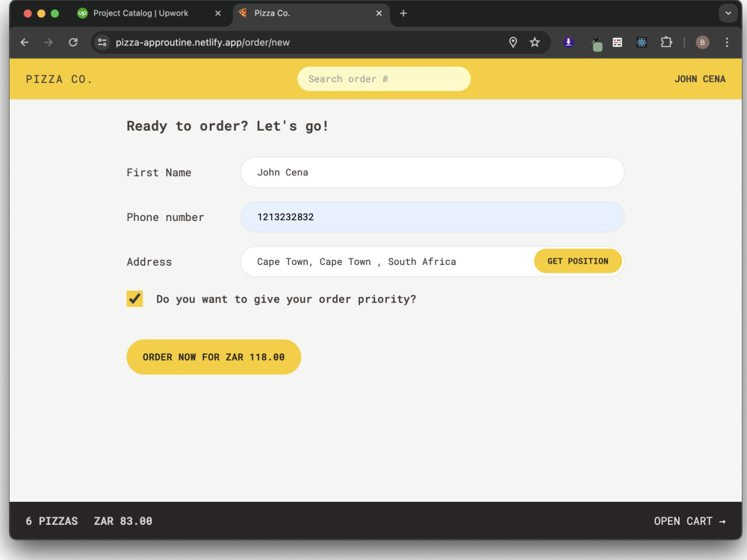This screenshot has width=747, height=560.
Task: Close the Project Catalog Upwork tab
Action: (x=217, y=13)
